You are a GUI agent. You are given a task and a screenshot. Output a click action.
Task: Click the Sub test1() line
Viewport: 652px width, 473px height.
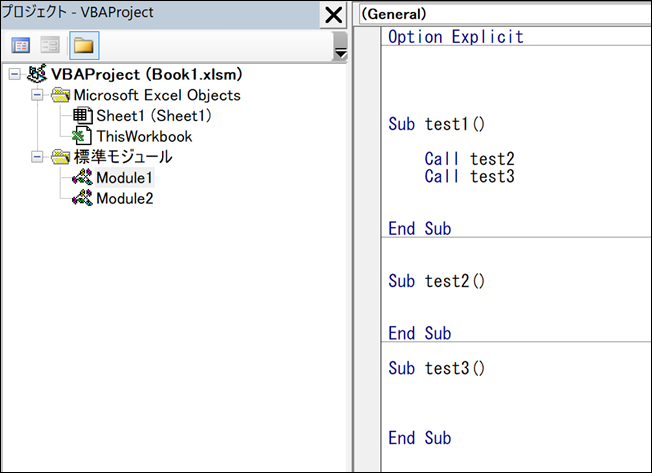(437, 124)
